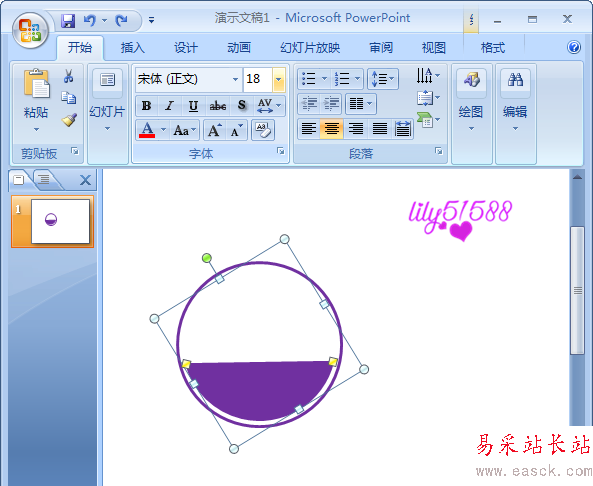Screen dimensions: 593x486
Task: Expand the Paste options arrow
Action: tap(36, 129)
